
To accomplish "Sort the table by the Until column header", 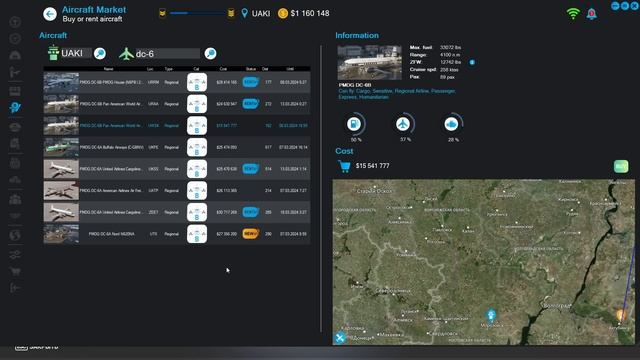I will pos(290,69).
